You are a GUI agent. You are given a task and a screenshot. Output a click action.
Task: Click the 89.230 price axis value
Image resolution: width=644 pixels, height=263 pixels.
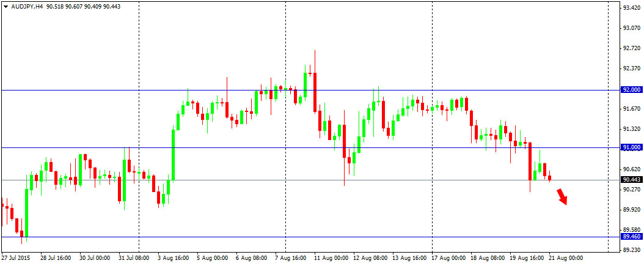(631, 250)
